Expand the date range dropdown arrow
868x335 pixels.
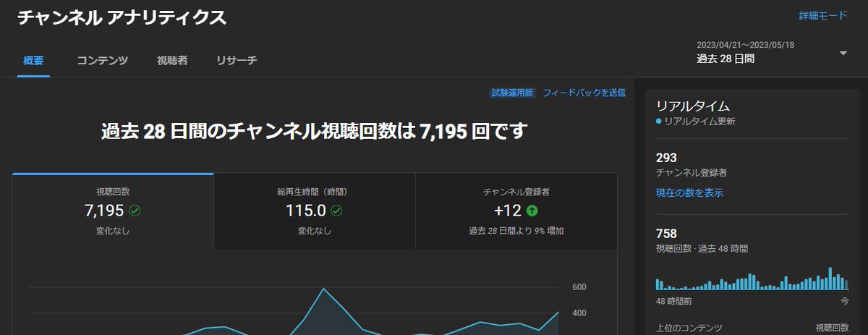coord(843,53)
